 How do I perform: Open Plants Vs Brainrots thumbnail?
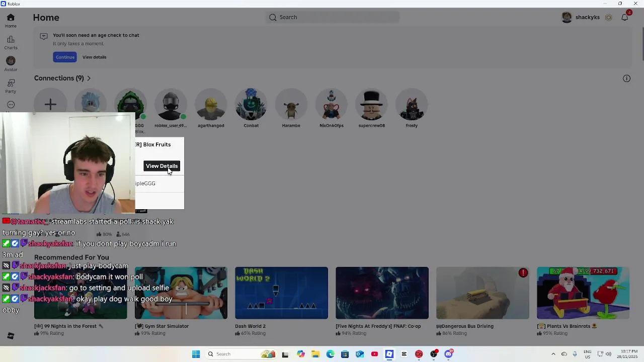pyautogui.click(x=583, y=293)
